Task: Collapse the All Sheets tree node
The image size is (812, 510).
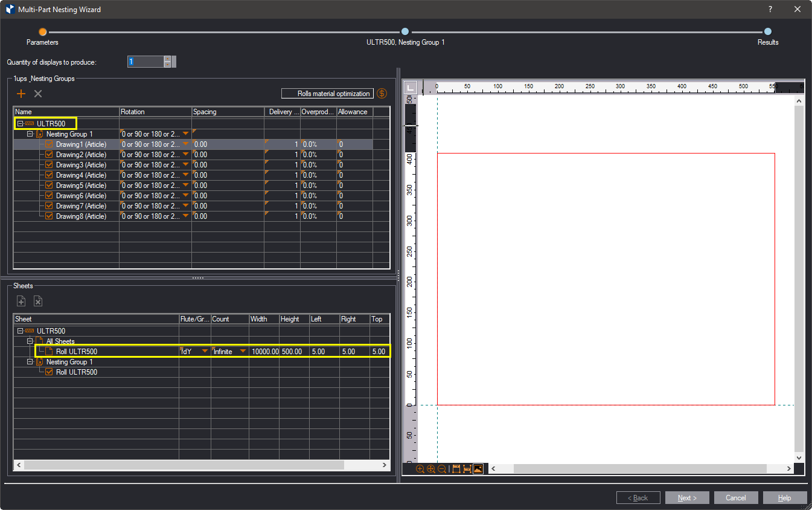Action: 30,341
